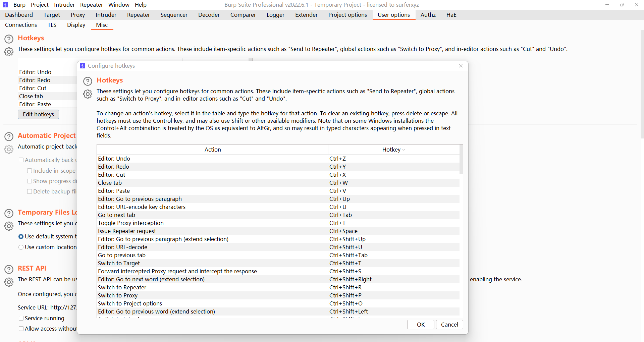Switch to Authz tab

428,15
